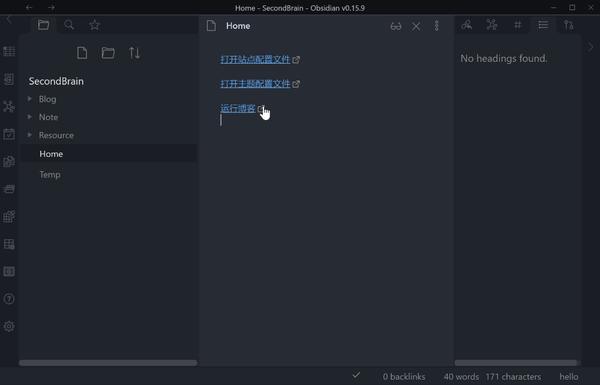This screenshot has width=600, height=385.
Task: Click the second left ribbon document icon
Action: (x=9, y=79)
